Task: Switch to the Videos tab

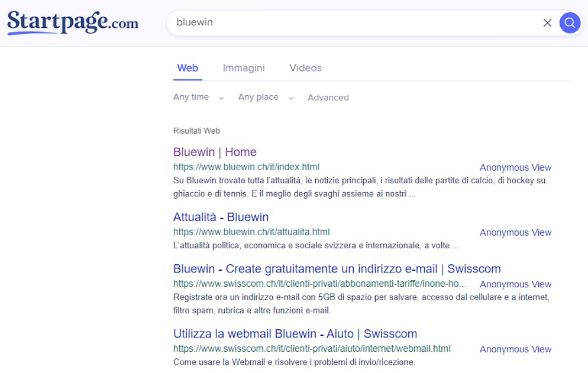Action: 305,68
